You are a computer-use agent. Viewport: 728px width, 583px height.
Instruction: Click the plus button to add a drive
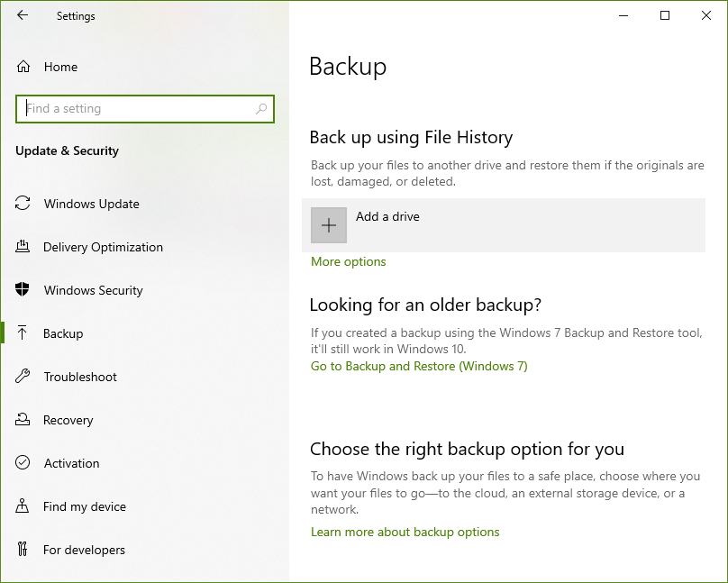pos(329,225)
